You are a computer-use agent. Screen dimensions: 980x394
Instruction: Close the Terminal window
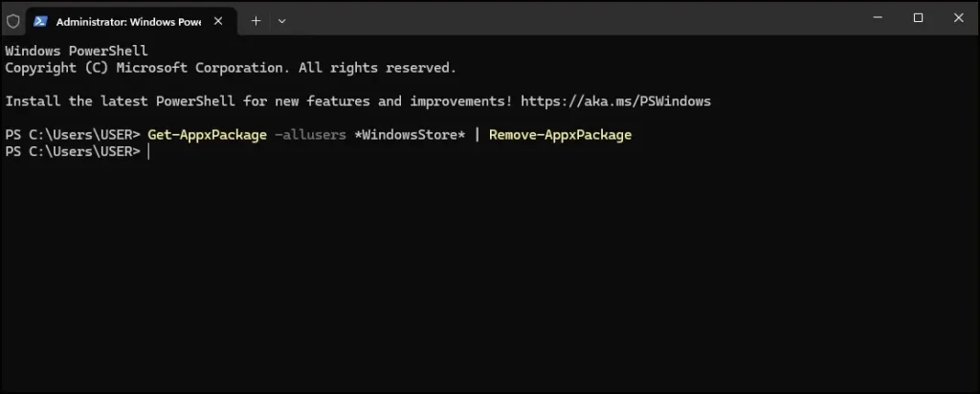click(x=959, y=18)
